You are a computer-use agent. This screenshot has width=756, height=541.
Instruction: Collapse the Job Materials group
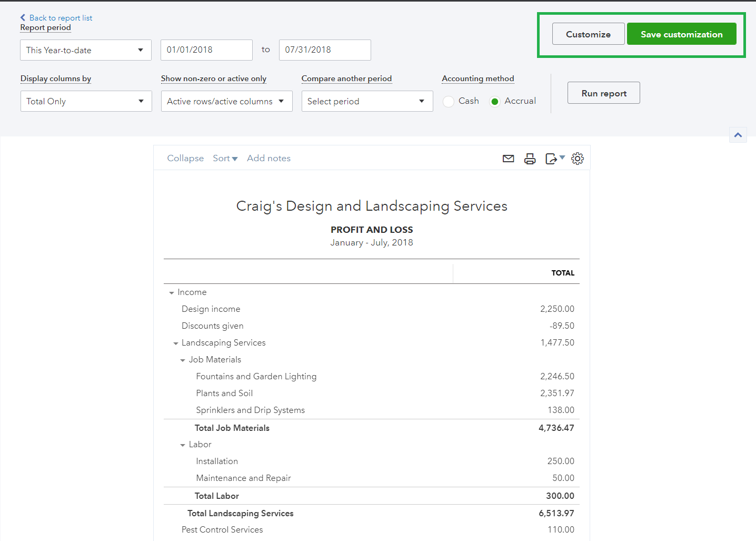click(183, 360)
